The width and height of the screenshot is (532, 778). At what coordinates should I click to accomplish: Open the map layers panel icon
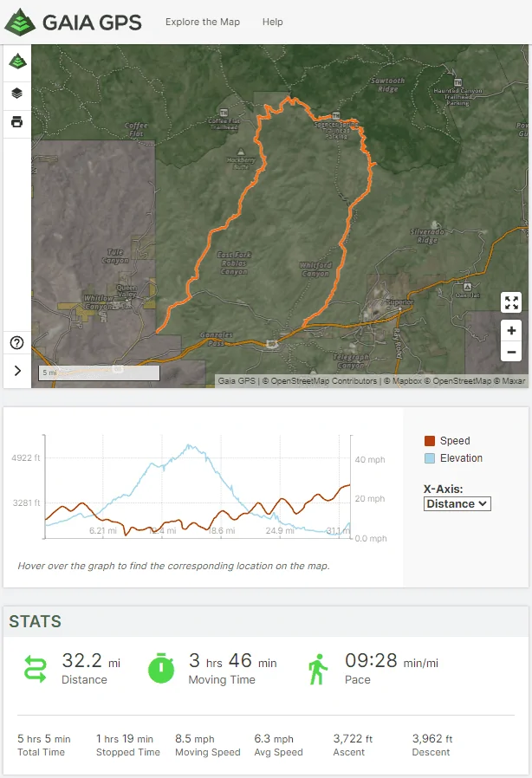(16, 93)
